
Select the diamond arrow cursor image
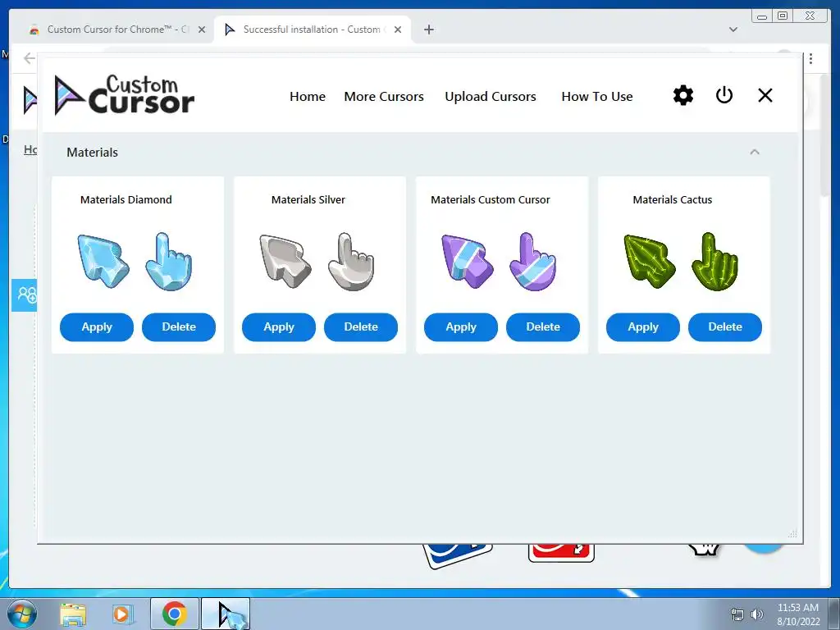[x=103, y=262]
